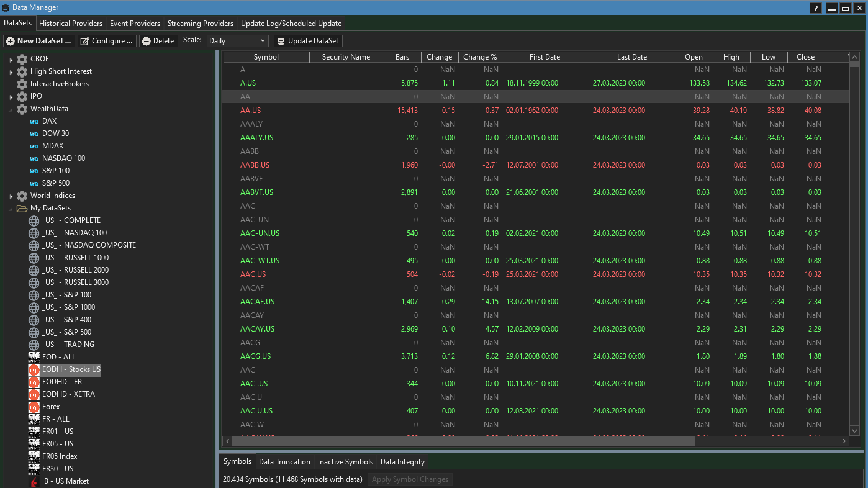Click the Update DataSet database icon
Screen dimensions: 868x488
point(281,41)
